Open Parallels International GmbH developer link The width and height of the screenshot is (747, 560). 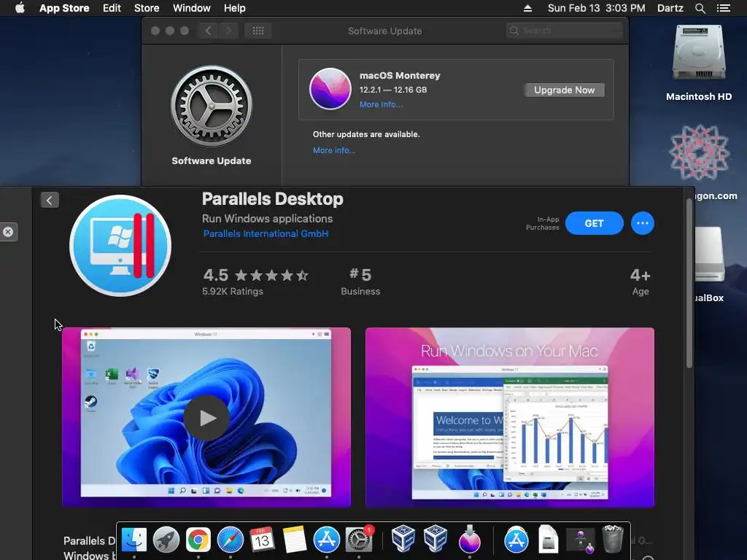pyautogui.click(x=266, y=234)
